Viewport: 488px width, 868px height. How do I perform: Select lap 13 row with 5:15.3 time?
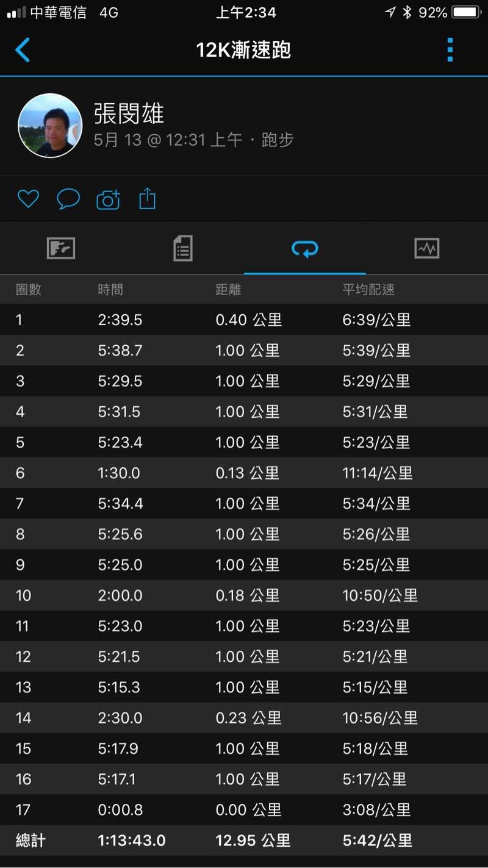(244, 687)
